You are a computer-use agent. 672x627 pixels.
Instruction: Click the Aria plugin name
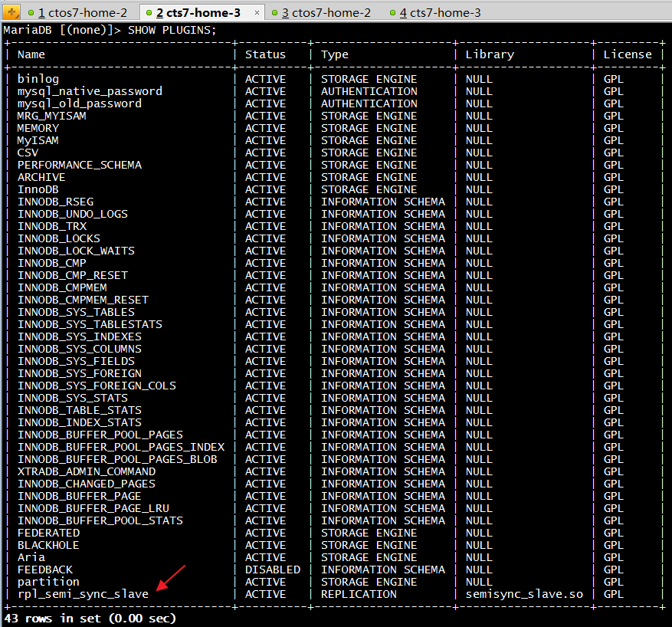tap(31, 557)
